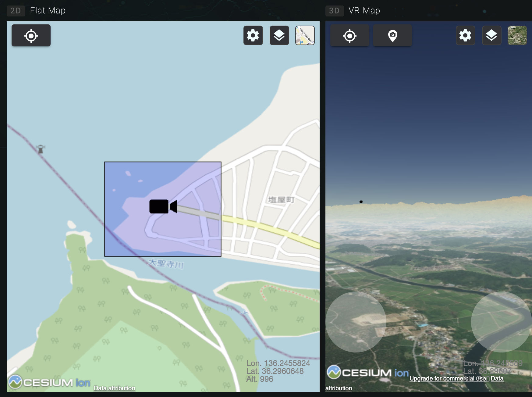
Task: Click the black dot marker in the sky
Action: coord(361,202)
